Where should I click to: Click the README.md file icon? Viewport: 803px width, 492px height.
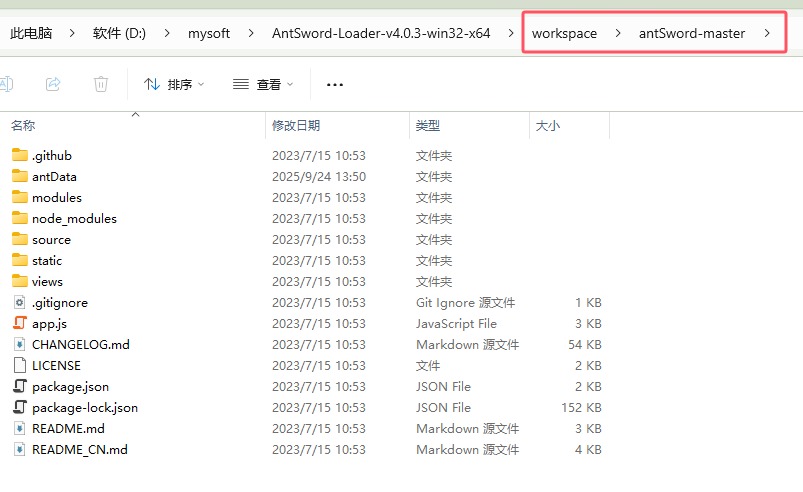19,428
